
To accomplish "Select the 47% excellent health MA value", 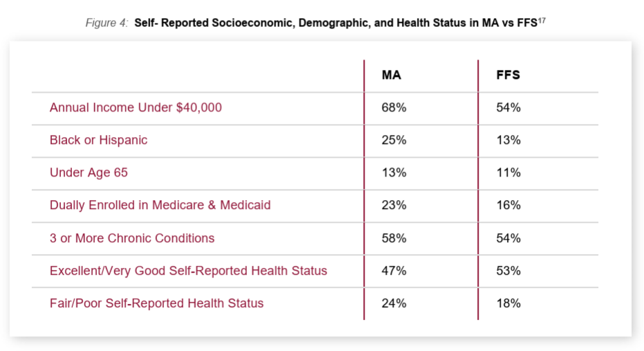I will pos(394,271).
